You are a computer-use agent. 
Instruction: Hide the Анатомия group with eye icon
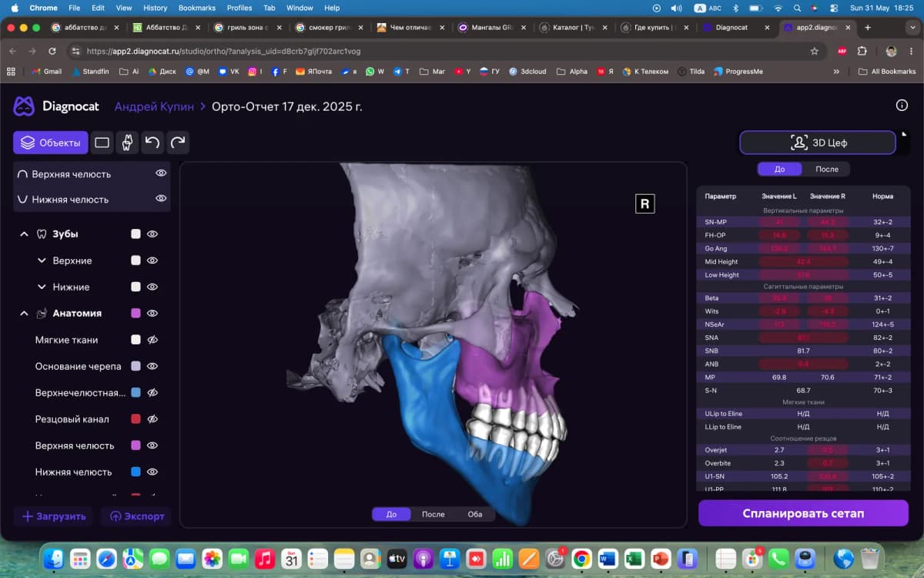point(152,314)
